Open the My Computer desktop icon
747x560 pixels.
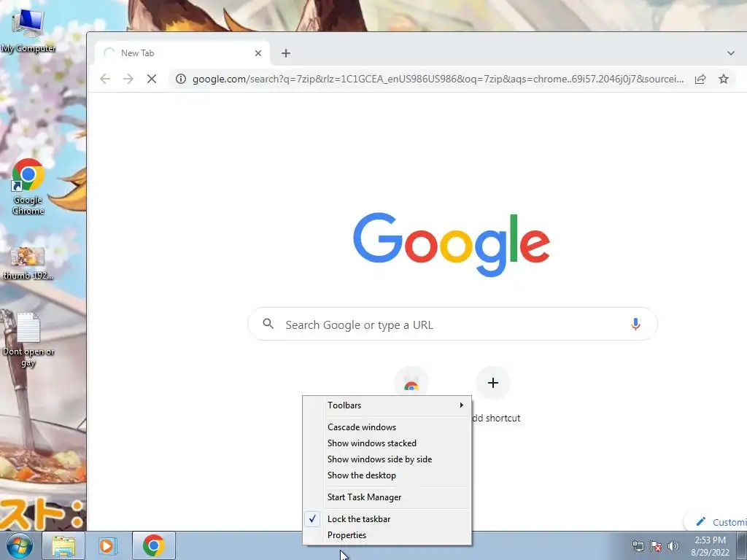pyautogui.click(x=28, y=29)
